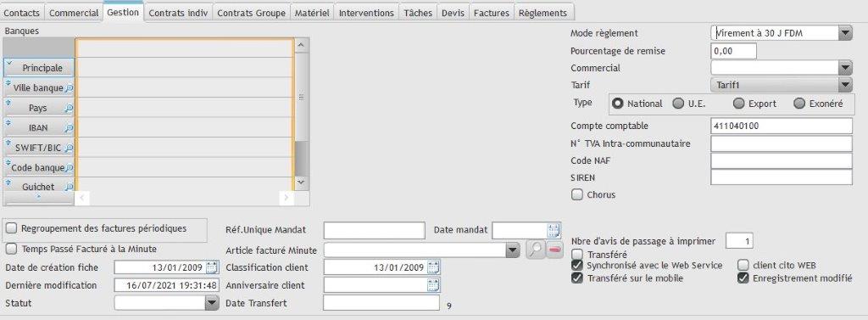The image size is (868, 320).
Task: Uncheck Transféré sur le mobile
Action: (x=576, y=278)
